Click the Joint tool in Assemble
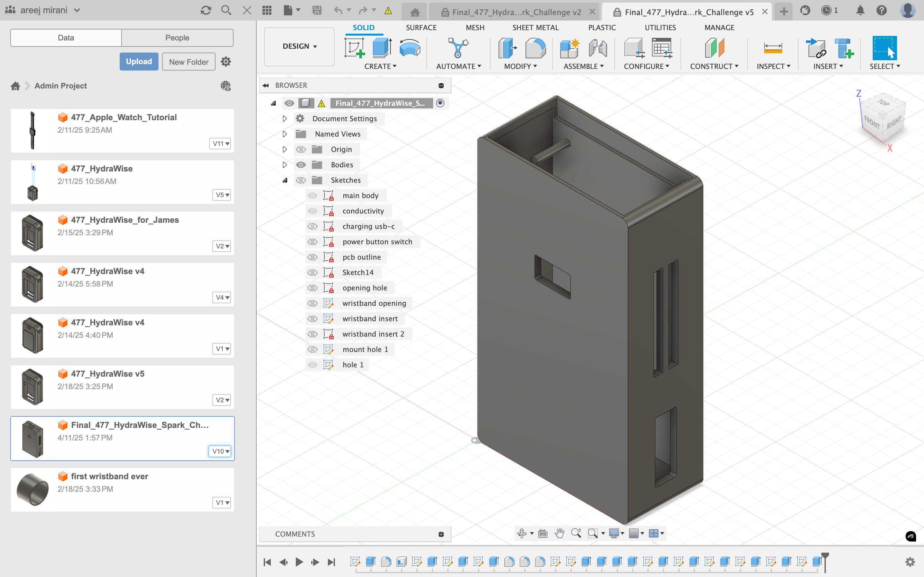The width and height of the screenshot is (924, 577). click(597, 48)
